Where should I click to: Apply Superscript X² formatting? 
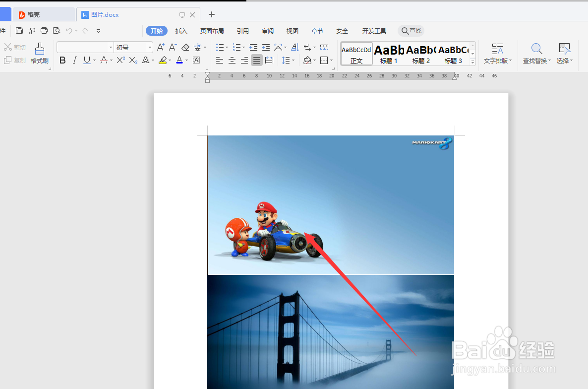pos(121,60)
